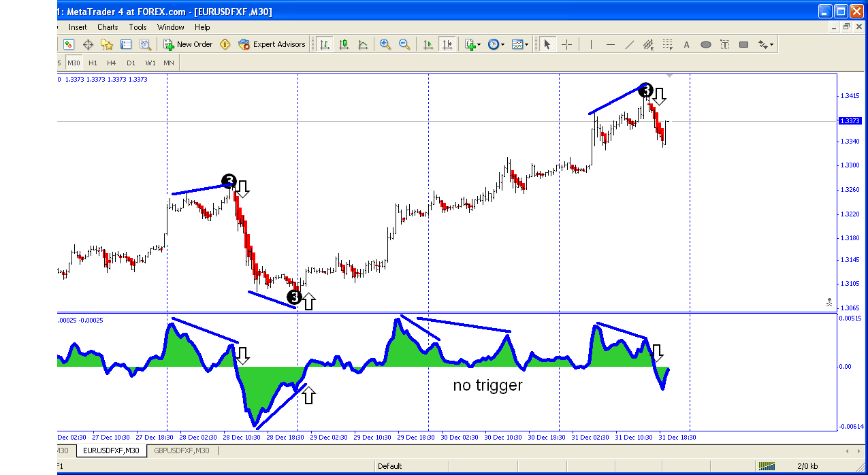Switch to the GBPUSDFXF,M30 chart tab
Screen dimensions: 868x475
coord(183,451)
